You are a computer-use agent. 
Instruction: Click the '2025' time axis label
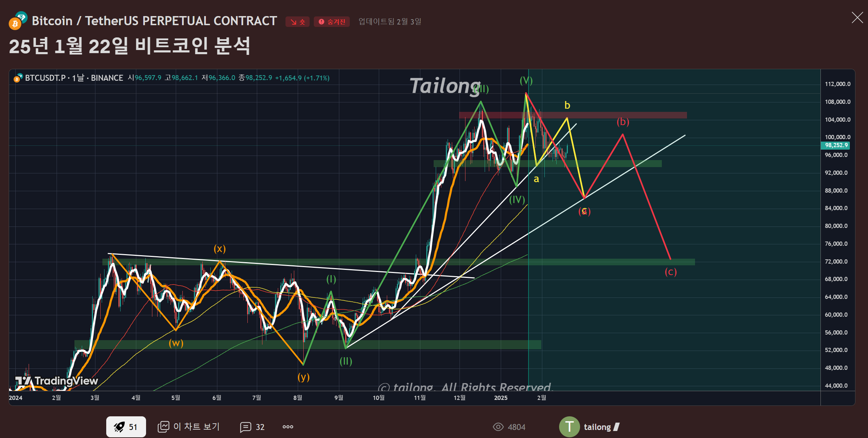500,398
